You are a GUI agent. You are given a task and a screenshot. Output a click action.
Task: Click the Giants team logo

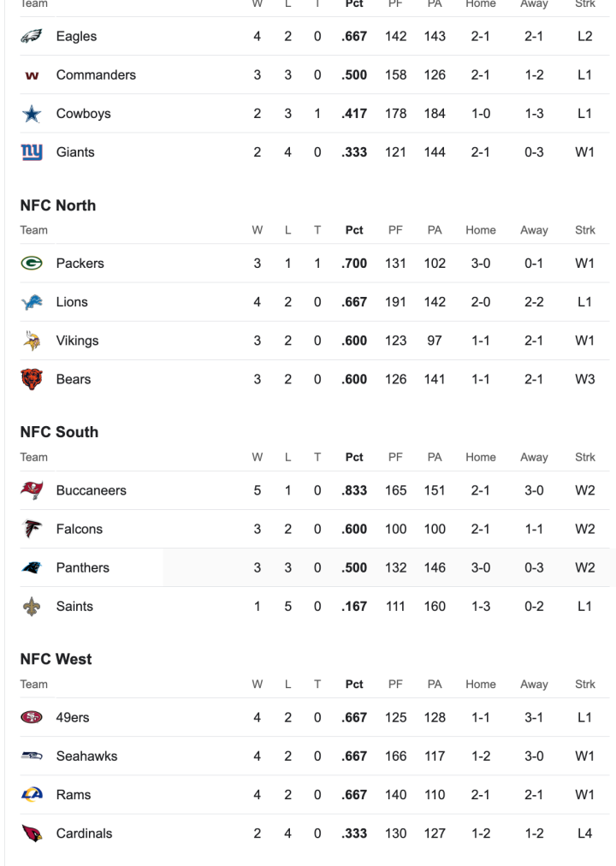click(32, 152)
